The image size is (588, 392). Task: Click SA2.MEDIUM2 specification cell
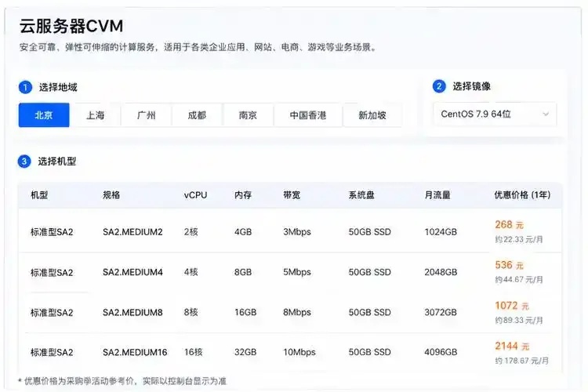(132, 232)
